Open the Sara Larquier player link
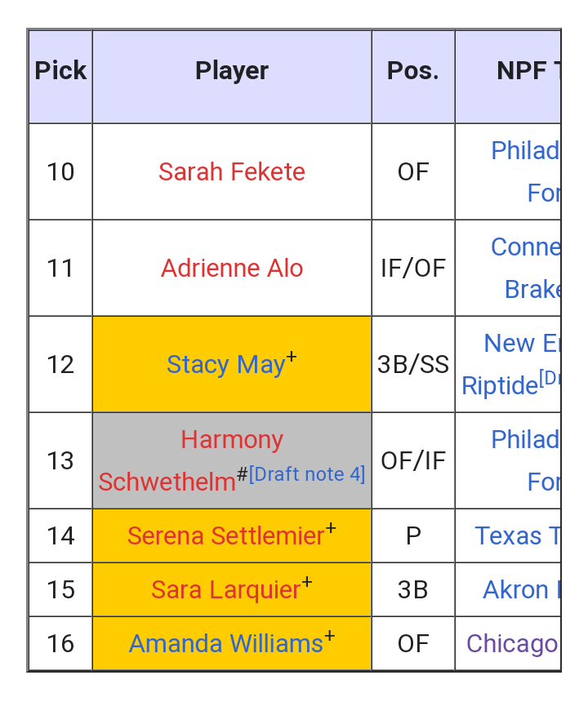Image resolution: width=588 pixels, height=702 pixels. 226,589
